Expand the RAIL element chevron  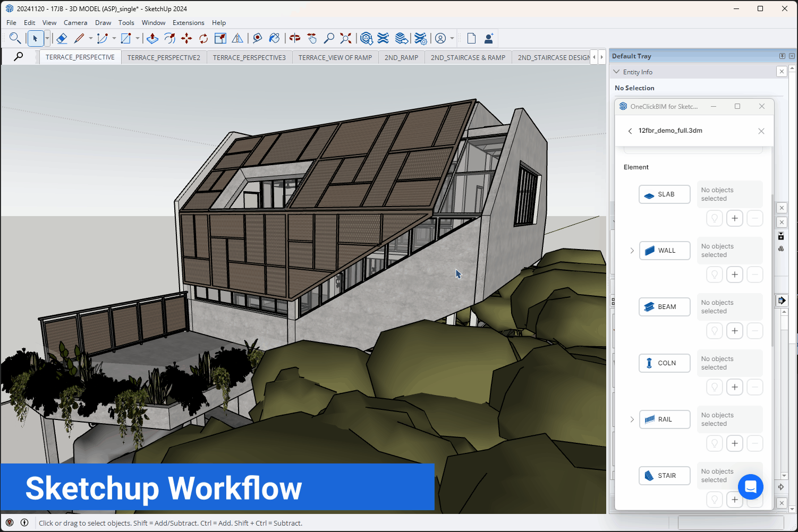coord(632,419)
